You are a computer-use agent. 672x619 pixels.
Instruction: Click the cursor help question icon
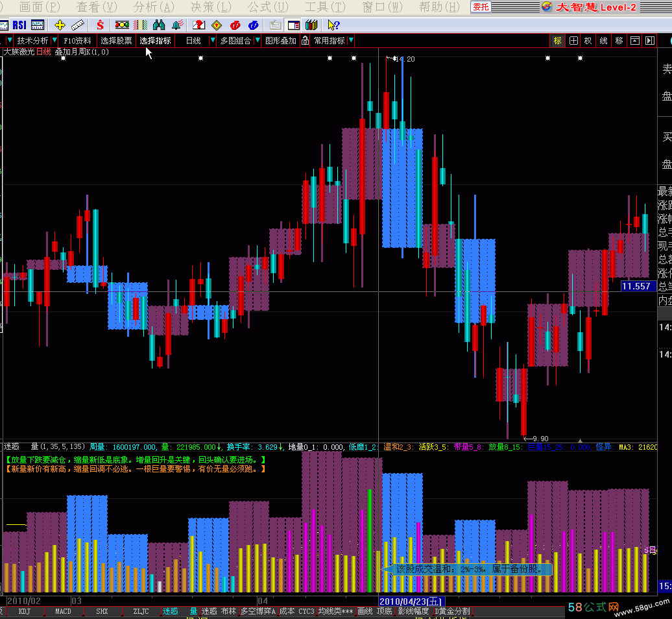[x=333, y=25]
